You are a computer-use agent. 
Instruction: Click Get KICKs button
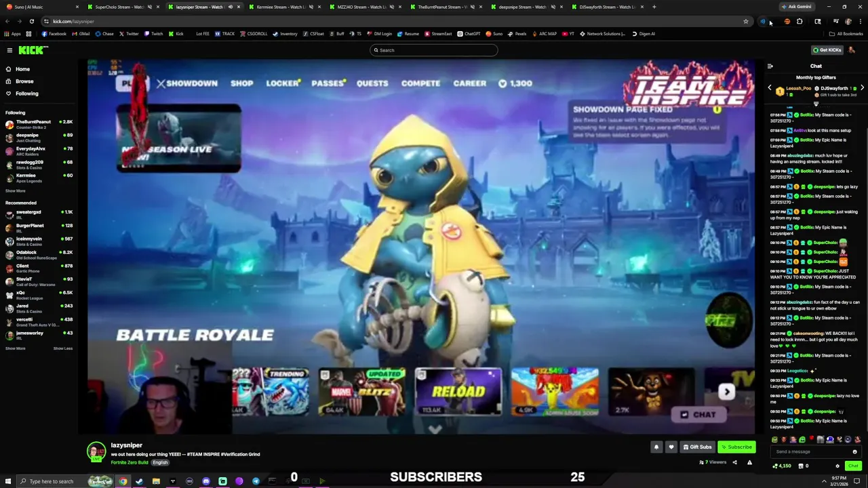click(827, 50)
